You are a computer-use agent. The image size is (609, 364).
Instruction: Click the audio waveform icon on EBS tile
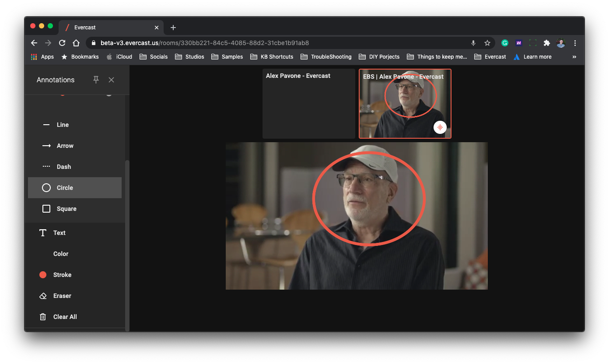pos(440,127)
